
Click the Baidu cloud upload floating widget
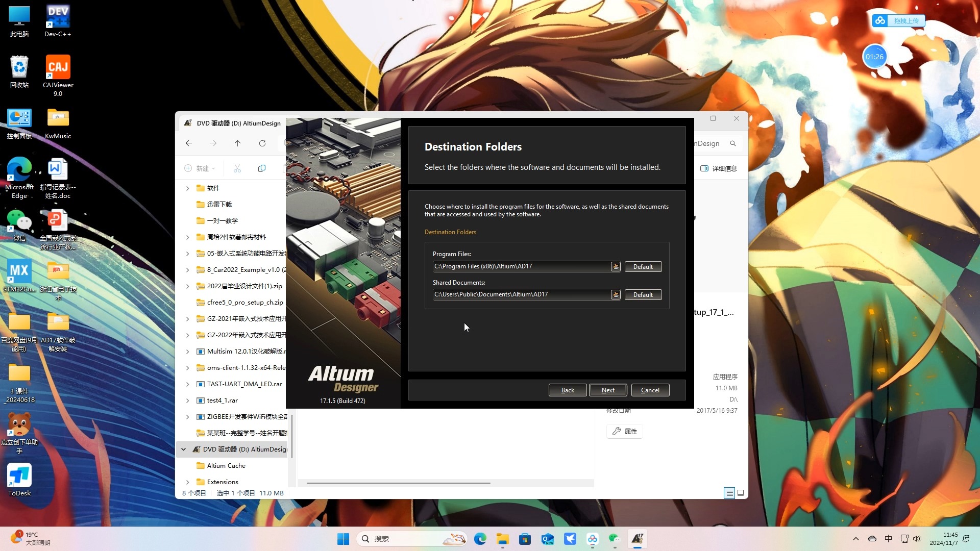pyautogui.click(x=899, y=21)
